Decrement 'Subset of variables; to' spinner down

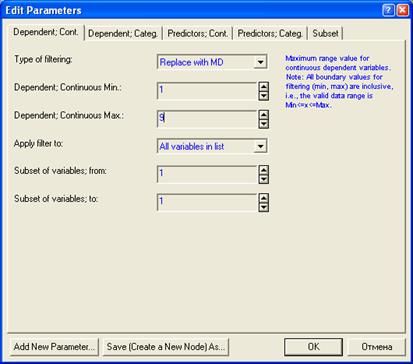pyautogui.click(x=263, y=207)
